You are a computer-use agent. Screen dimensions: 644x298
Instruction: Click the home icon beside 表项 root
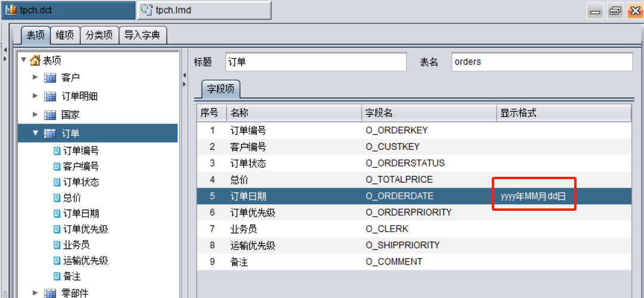(x=35, y=60)
